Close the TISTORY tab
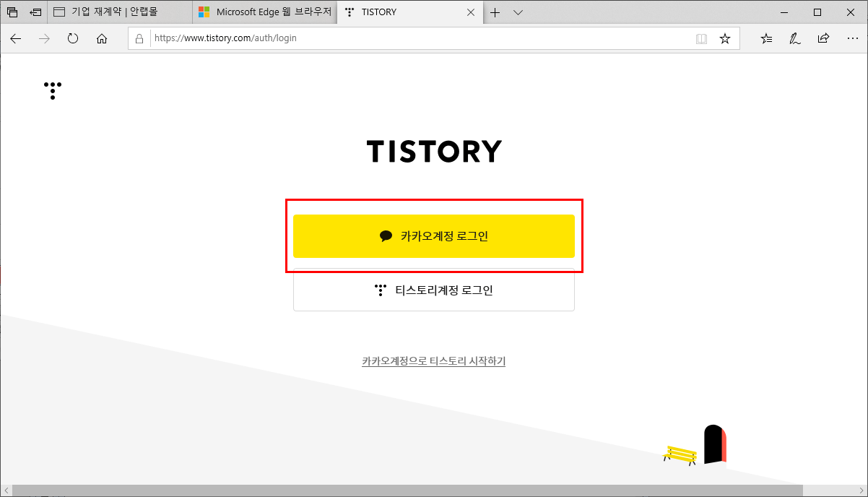Image resolution: width=868 pixels, height=497 pixels. coord(472,12)
